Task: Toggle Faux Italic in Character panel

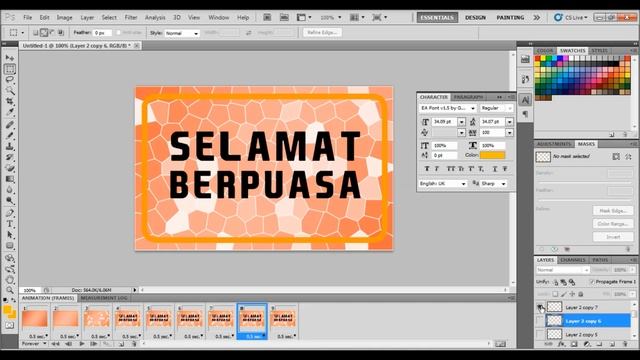Action: (437, 169)
